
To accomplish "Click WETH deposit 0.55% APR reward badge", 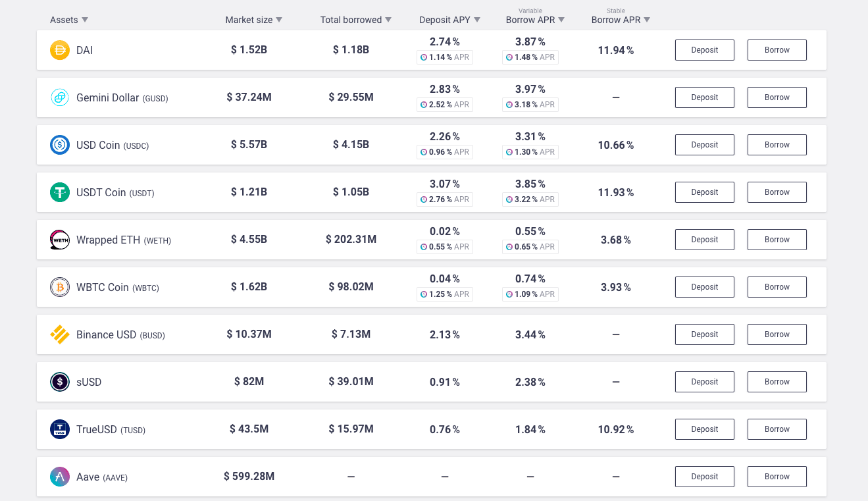I will point(445,247).
